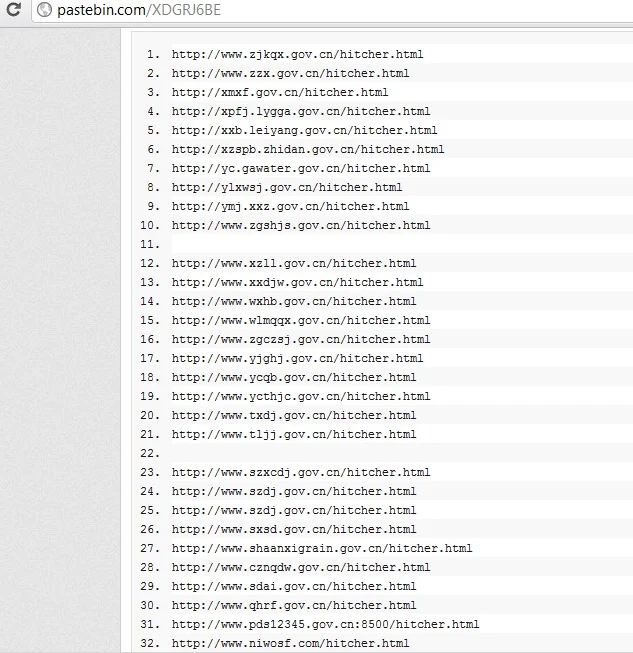Select line 32 niwosf.com URL

[x=290, y=643]
